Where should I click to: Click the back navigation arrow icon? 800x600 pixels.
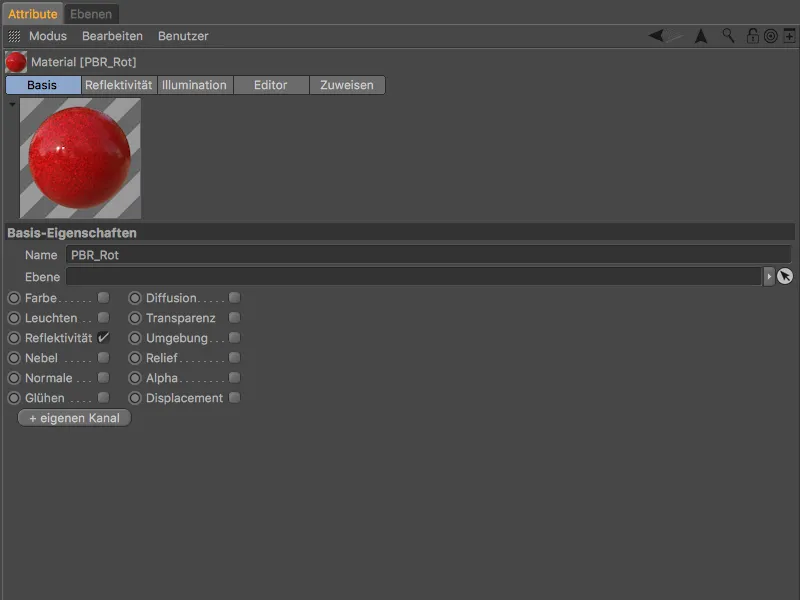coord(654,36)
